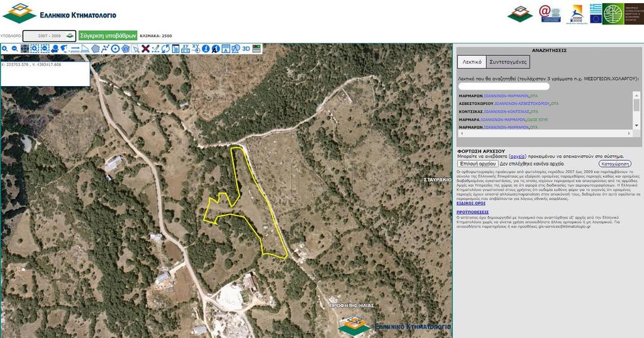Click the Σύγκριση υποβάθρων button
Image resolution: width=644 pixels, height=338 pixels.
[108, 36]
